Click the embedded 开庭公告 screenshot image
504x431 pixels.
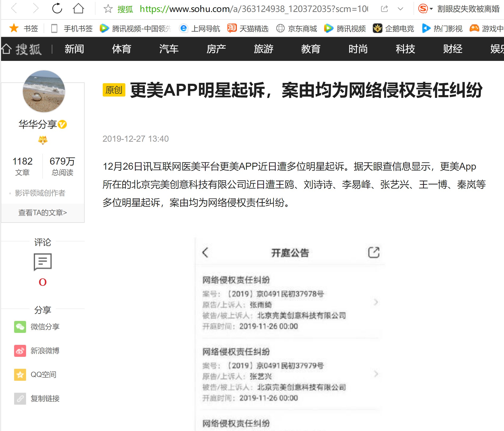(290, 334)
